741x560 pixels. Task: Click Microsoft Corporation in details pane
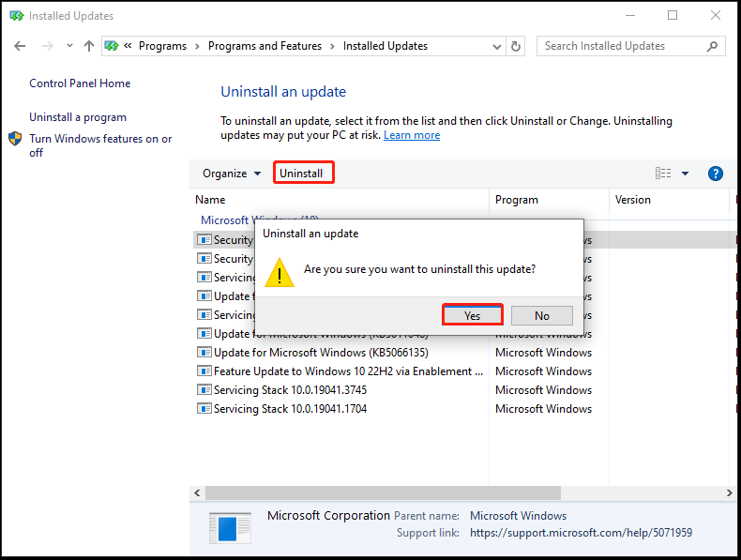[x=328, y=515]
